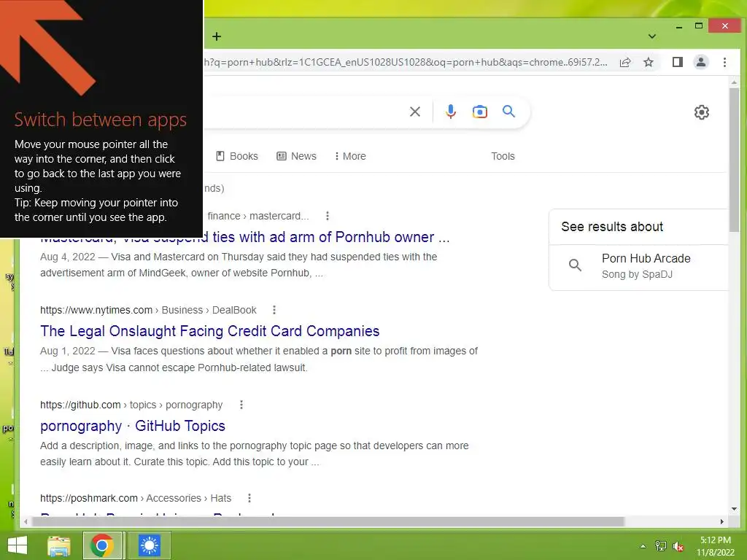747x560 pixels.
Task: Open options menu for poshmark.com result
Action: pos(249,498)
